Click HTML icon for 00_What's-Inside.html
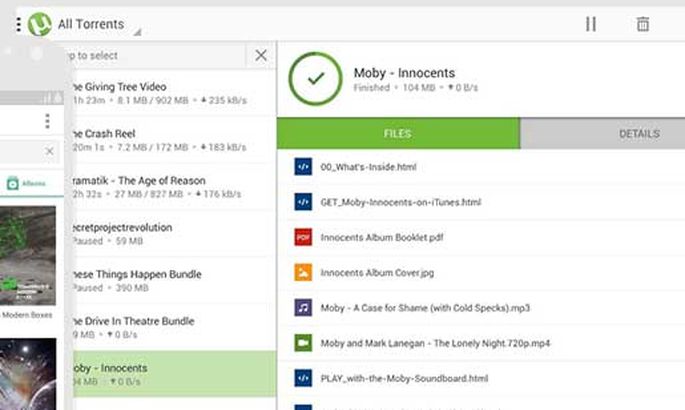Viewport: 685px width, 410px height. pyautogui.click(x=303, y=167)
